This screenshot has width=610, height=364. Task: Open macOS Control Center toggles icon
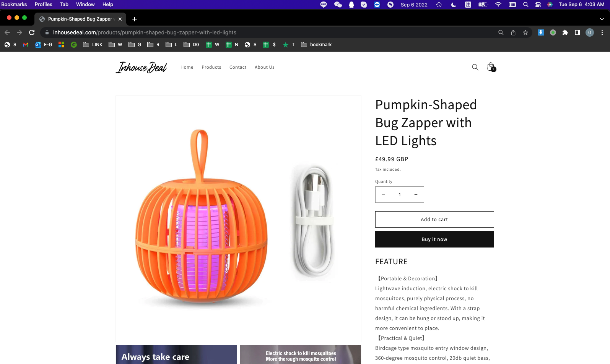tap(538, 5)
